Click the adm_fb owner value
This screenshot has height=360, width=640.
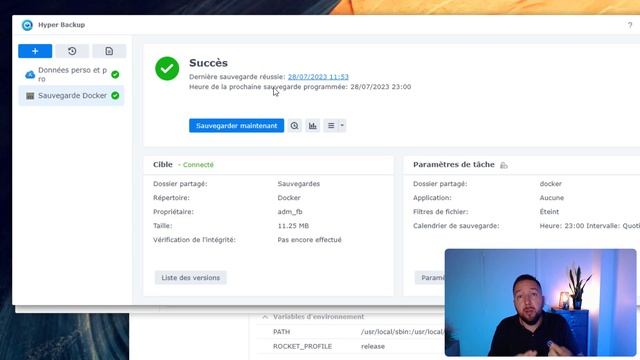pyautogui.click(x=290, y=212)
